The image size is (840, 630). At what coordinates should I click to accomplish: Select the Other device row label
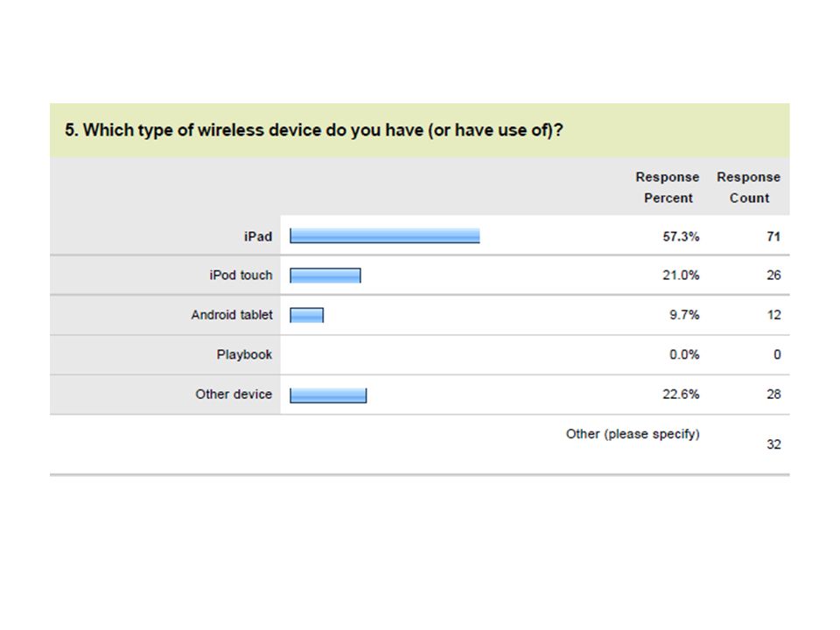[234, 395]
